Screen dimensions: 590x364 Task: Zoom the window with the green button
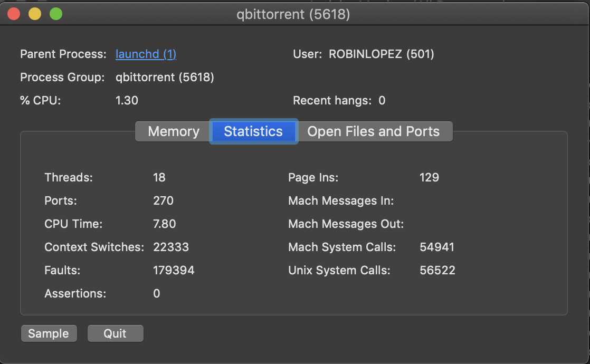pyautogui.click(x=56, y=14)
